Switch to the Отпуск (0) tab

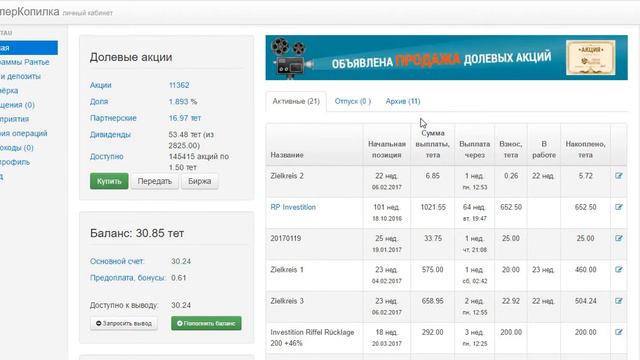353,101
